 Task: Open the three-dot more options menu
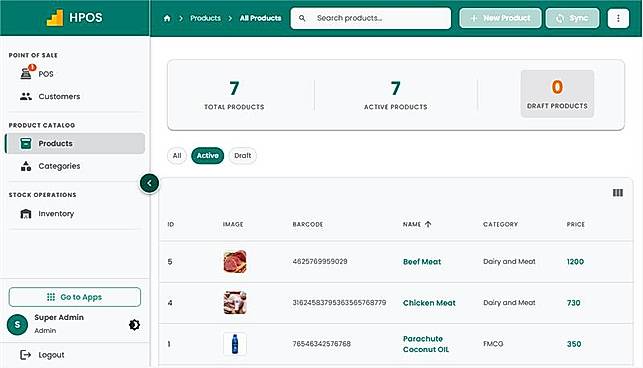pos(618,18)
